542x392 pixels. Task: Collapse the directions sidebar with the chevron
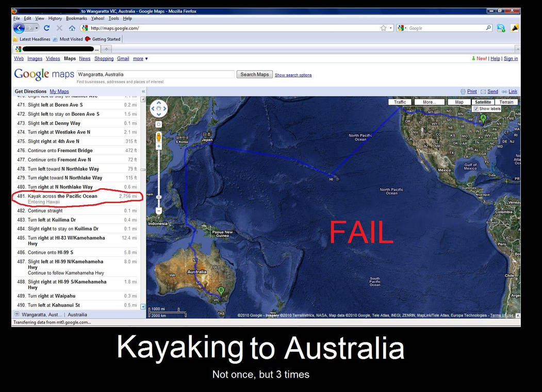click(143, 91)
